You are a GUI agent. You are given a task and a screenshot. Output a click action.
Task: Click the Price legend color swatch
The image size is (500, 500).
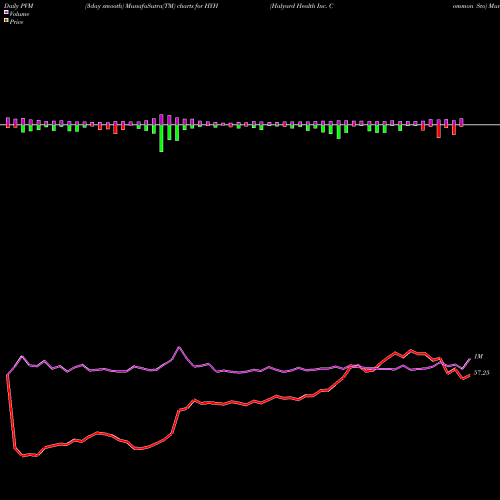pyautogui.click(x=6, y=21)
